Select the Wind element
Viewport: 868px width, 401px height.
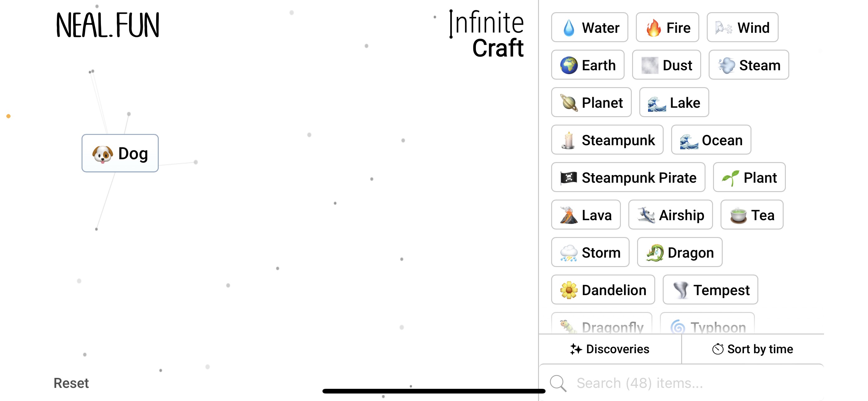(x=742, y=27)
